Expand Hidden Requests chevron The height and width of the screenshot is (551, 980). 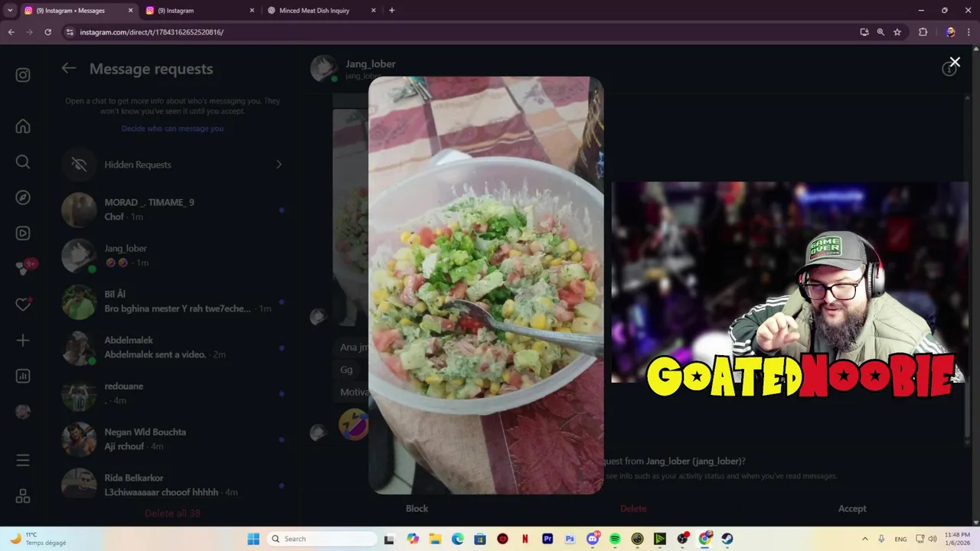(279, 165)
